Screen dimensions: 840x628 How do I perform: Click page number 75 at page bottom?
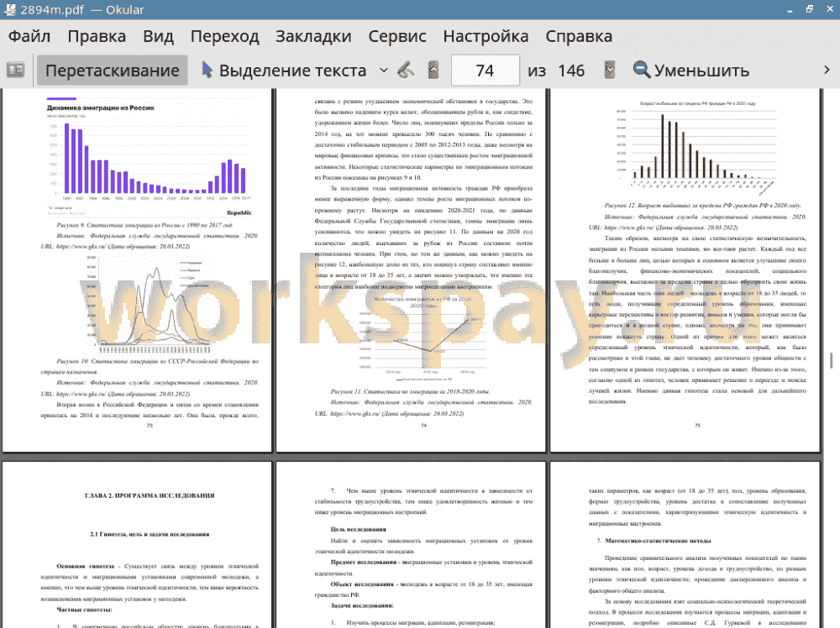pos(697,426)
